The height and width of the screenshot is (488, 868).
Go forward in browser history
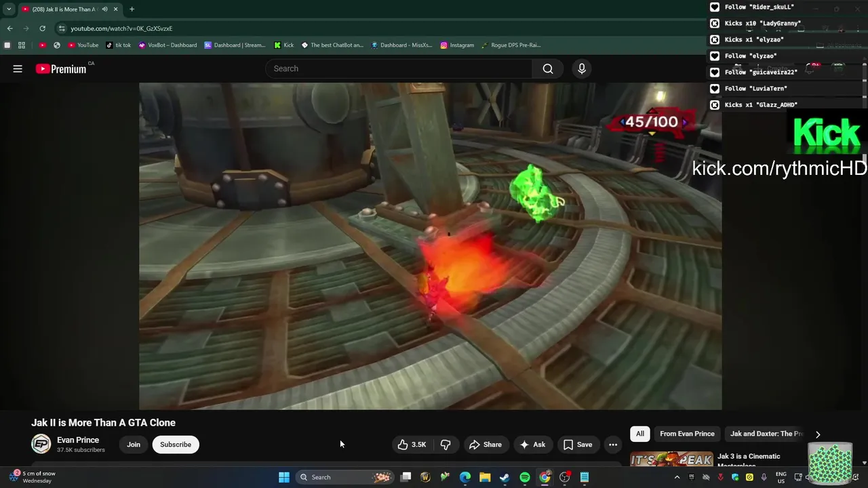coord(26,28)
